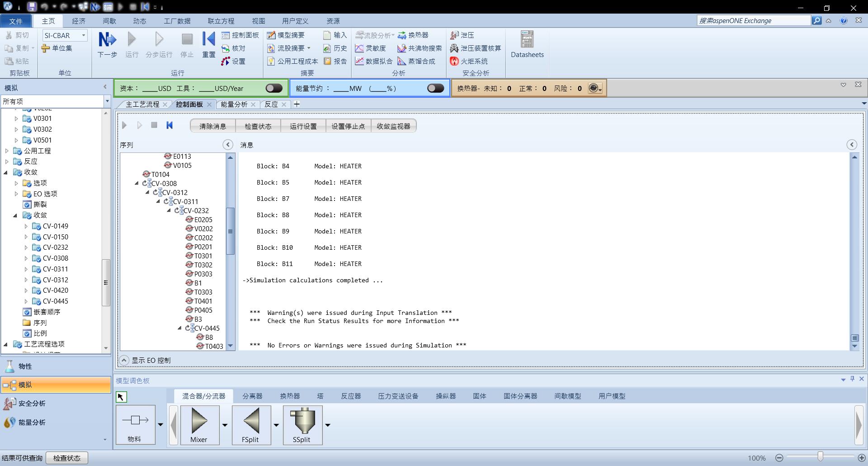Open 数据拟合 analysis

point(373,62)
